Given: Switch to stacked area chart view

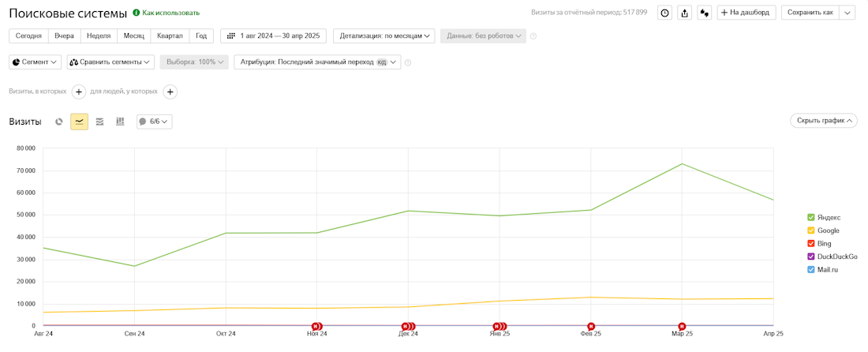Looking at the screenshot, I should (99, 122).
